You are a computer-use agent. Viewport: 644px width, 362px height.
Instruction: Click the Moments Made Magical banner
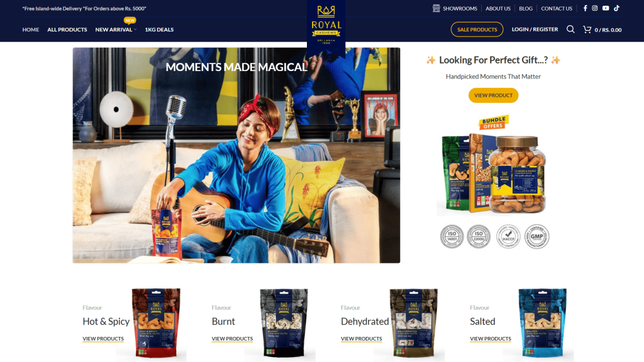pos(236,155)
